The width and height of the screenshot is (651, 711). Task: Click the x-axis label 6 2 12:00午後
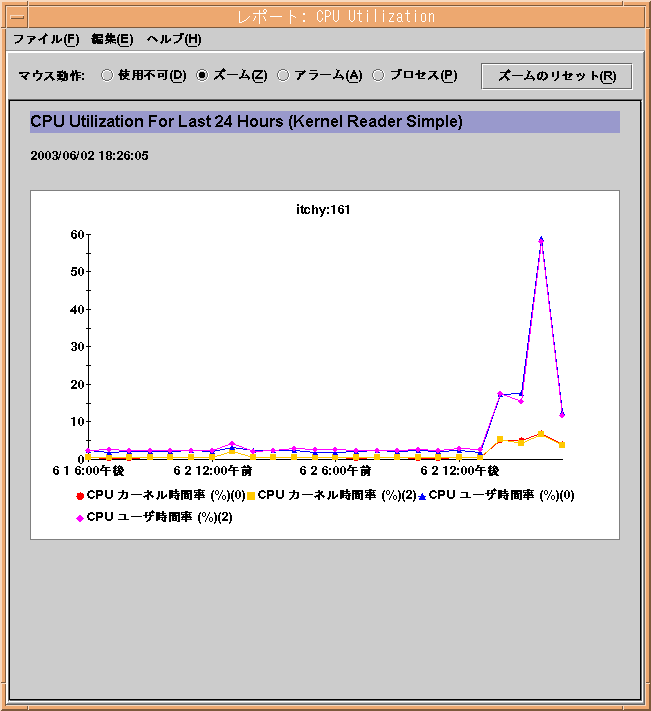click(x=460, y=471)
